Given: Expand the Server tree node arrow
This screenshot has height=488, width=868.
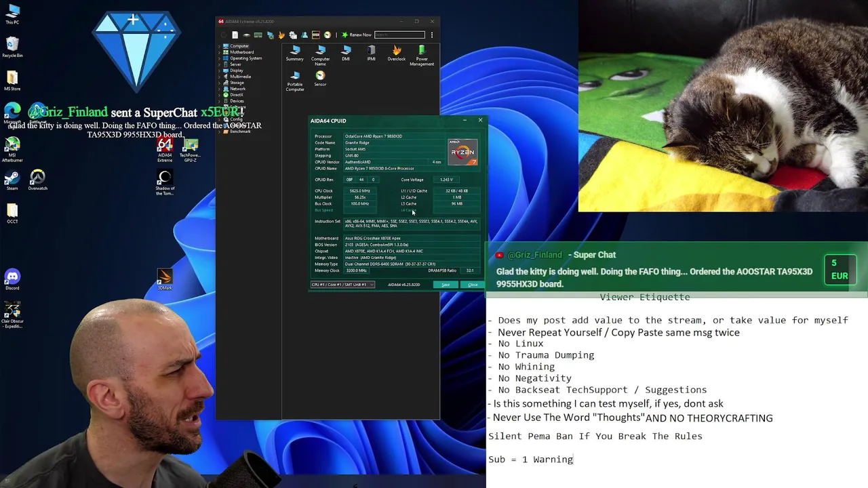Looking at the screenshot, I should tap(220, 64).
